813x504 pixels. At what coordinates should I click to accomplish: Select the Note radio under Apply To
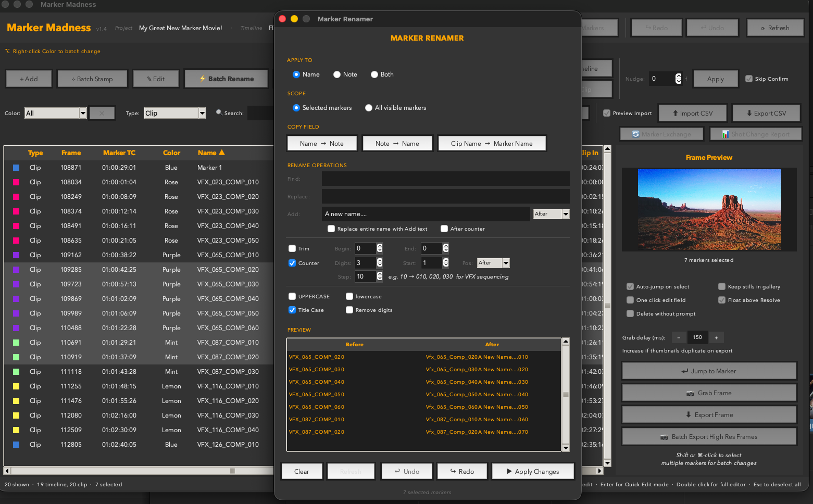pyautogui.click(x=337, y=74)
